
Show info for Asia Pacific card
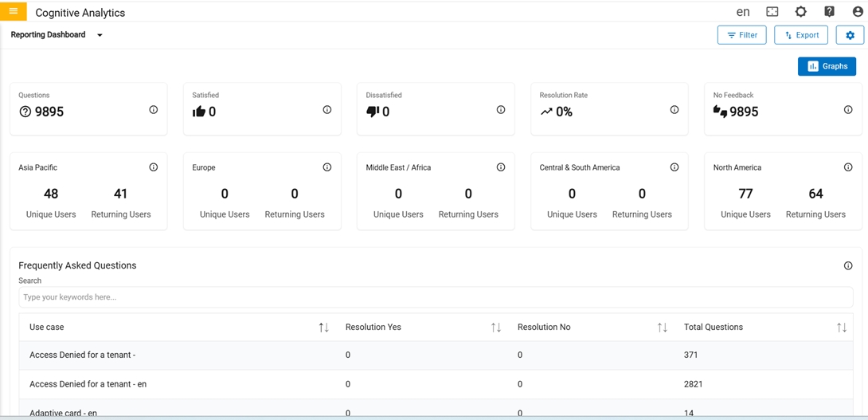(x=154, y=167)
